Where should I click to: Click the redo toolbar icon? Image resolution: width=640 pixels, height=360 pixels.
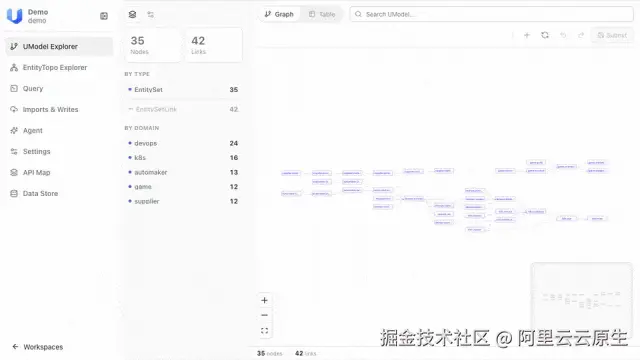coord(581,36)
